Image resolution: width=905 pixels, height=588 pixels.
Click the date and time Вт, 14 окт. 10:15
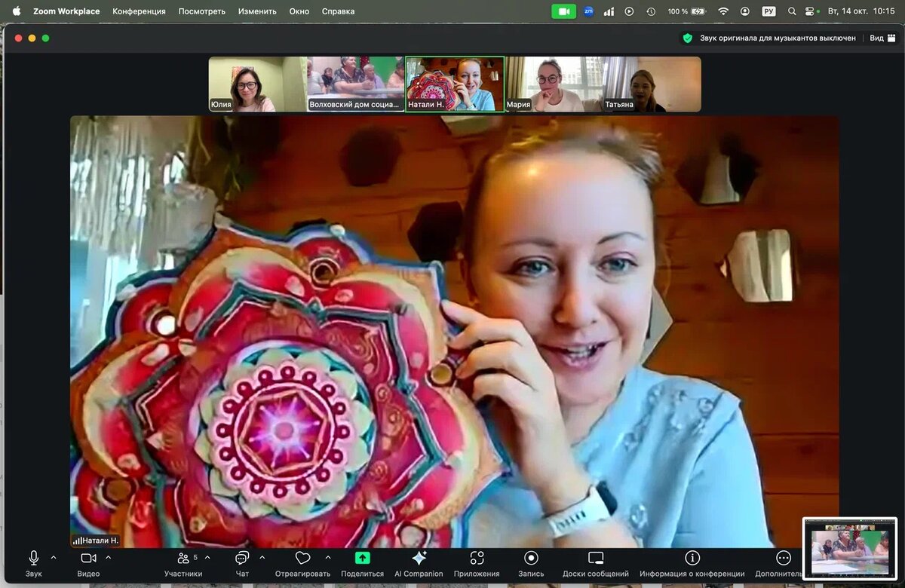[x=861, y=11]
